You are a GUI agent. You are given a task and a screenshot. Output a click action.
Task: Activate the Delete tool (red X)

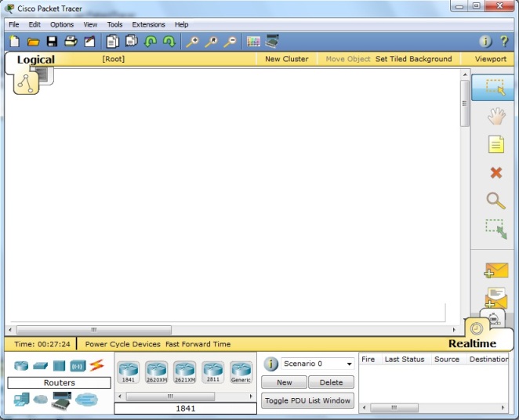click(x=495, y=172)
